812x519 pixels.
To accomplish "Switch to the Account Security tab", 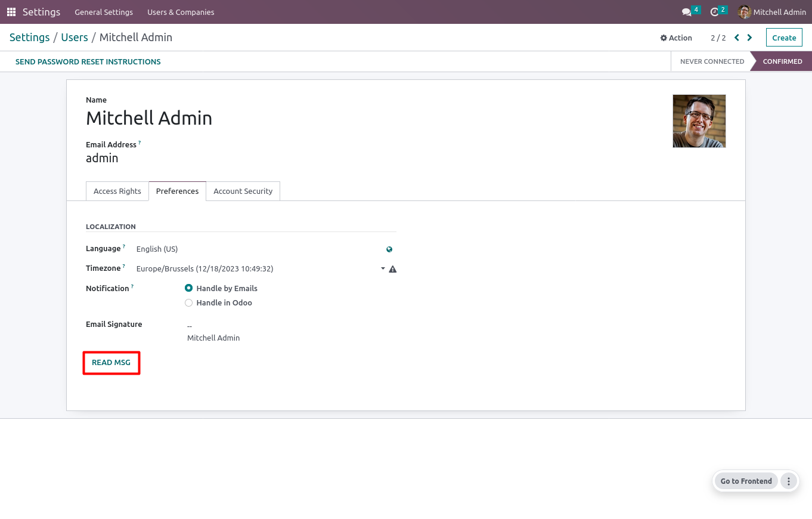I will pyautogui.click(x=243, y=191).
